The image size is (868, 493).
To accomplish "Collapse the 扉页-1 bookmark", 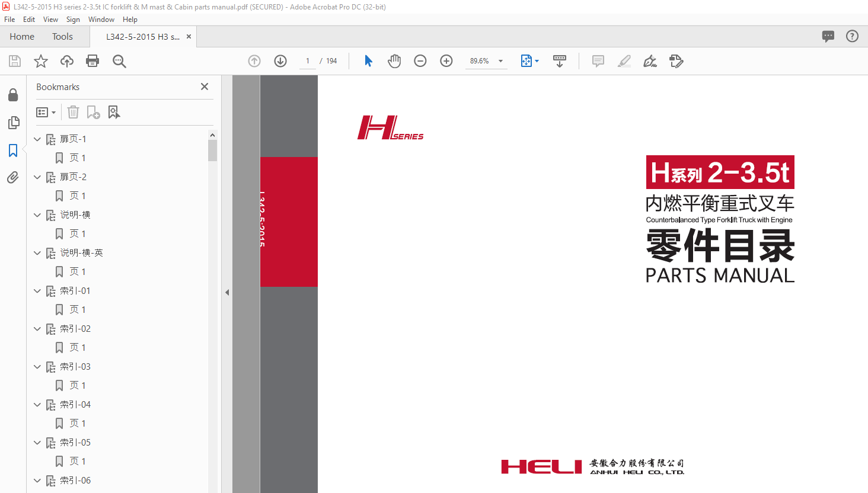I will click(37, 139).
